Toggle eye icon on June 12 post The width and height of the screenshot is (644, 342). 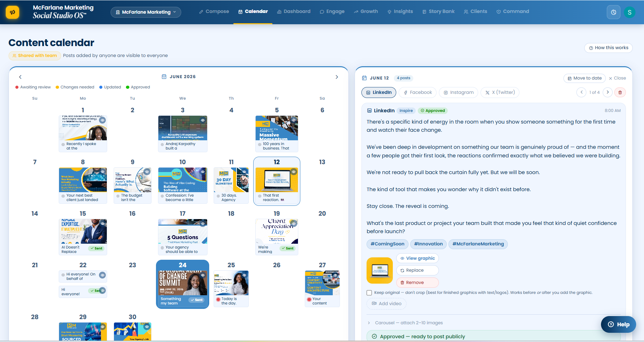[x=294, y=172]
